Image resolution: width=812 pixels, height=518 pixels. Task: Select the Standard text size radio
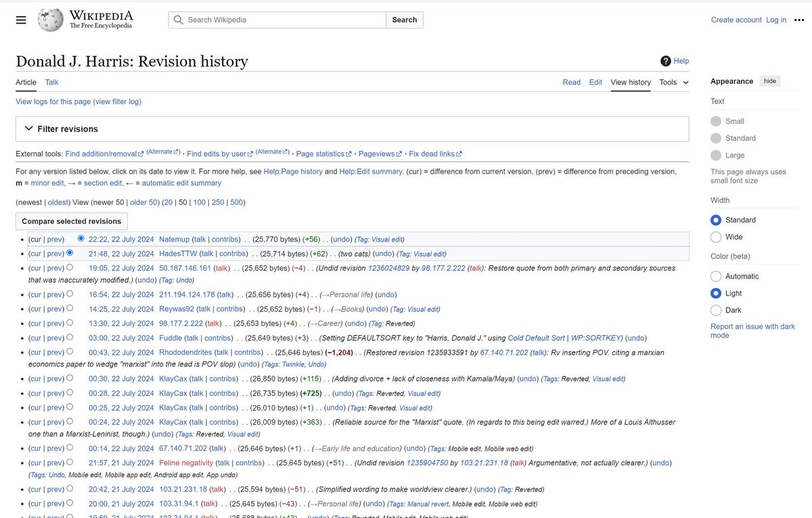716,138
